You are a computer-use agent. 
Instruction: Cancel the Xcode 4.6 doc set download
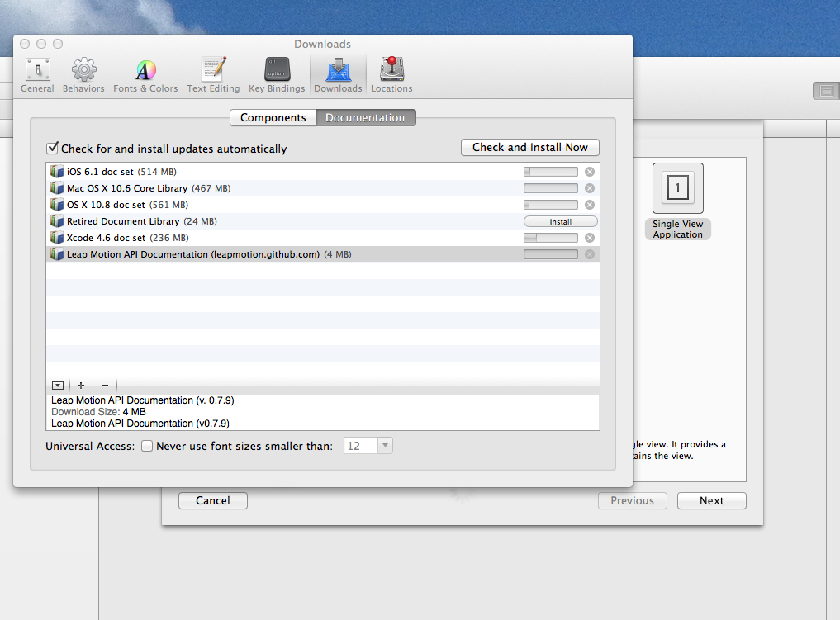(589, 238)
